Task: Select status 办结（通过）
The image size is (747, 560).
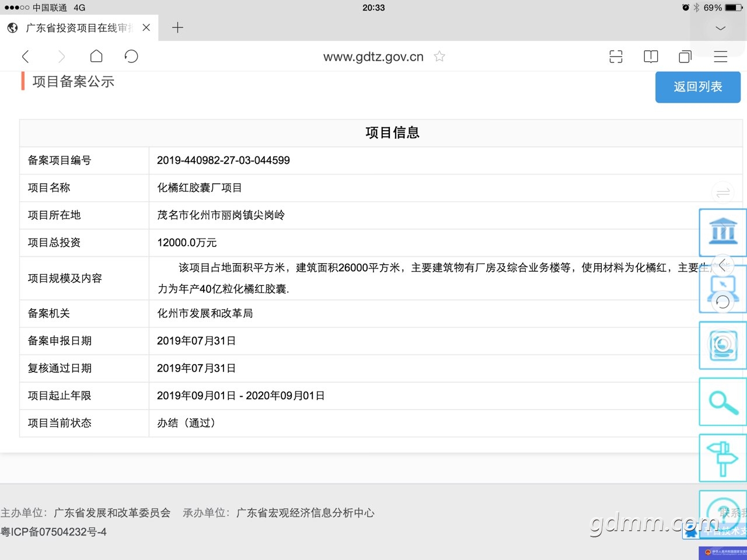Action: pyautogui.click(x=188, y=423)
